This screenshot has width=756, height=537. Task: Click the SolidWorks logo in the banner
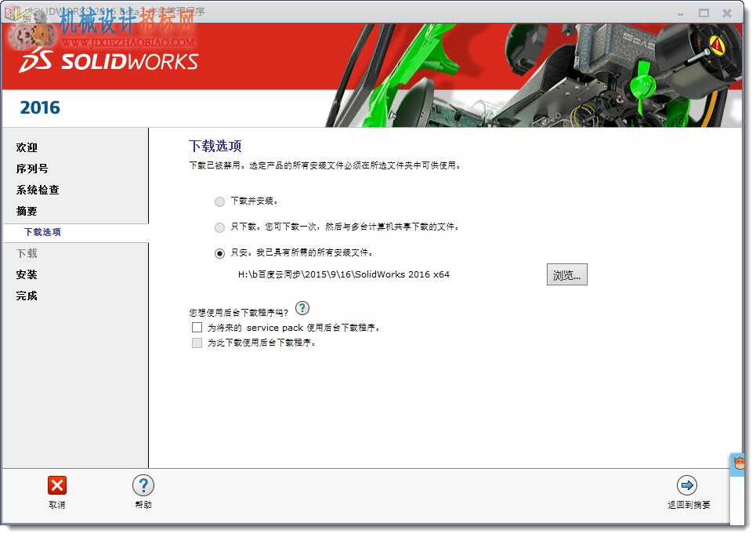coord(108,62)
